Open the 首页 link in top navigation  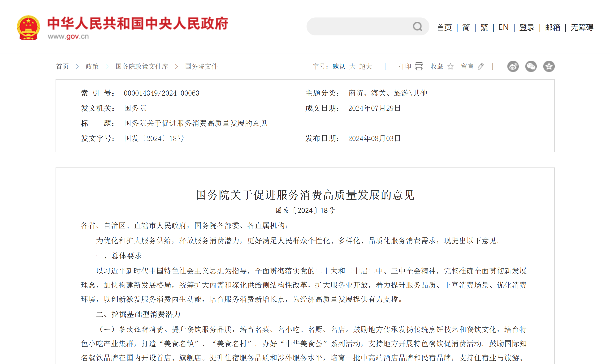(444, 27)
